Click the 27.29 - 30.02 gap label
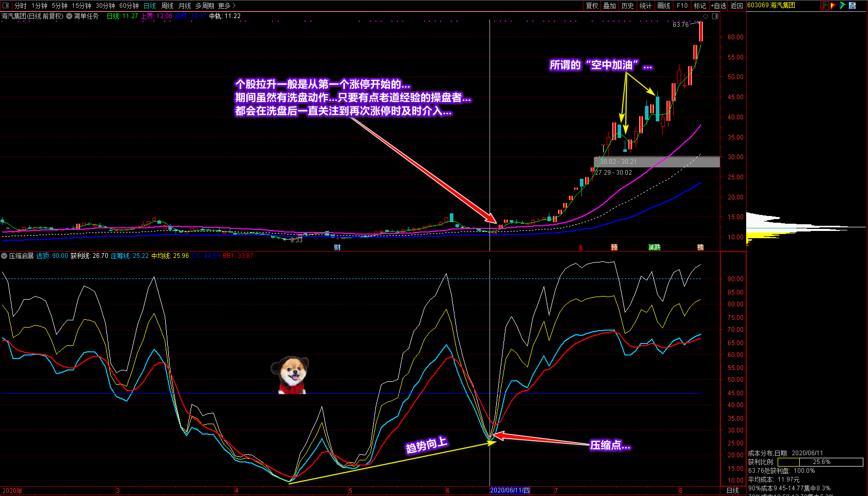Screen dimensions: 868x496 [613, 173]
